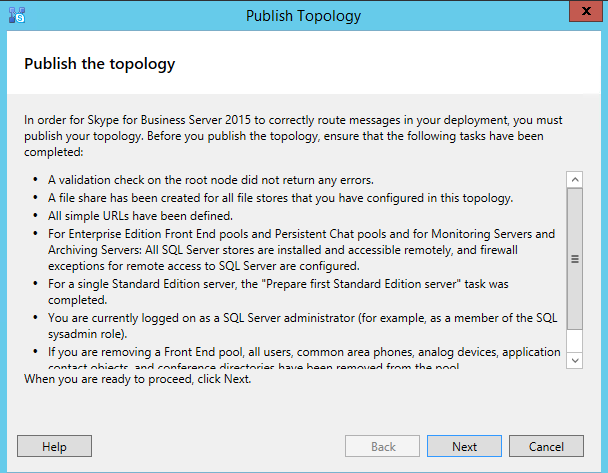Close the Publish Topology dialog
This screenshot has width=608, height=473.
586,11
